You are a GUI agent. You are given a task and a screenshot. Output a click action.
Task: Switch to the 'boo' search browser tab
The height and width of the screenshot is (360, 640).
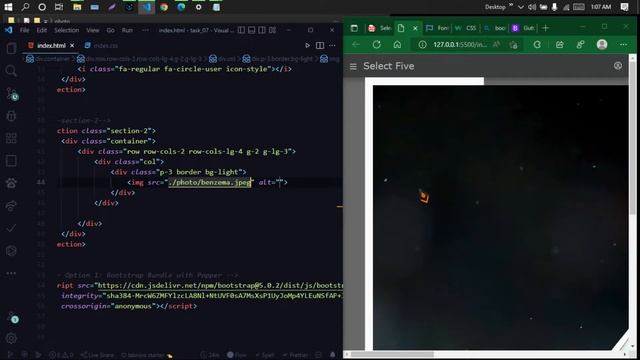pyautogui.click(x=494, y=28)
